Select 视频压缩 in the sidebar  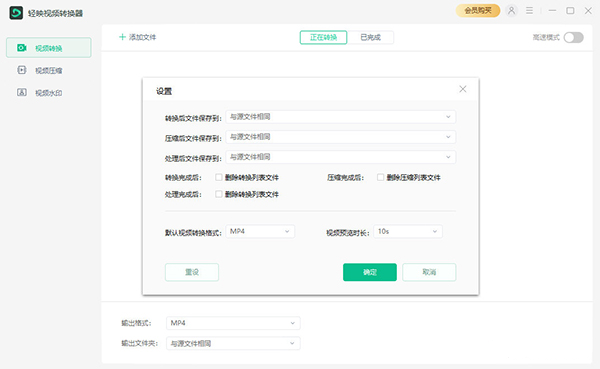pyautogui.click(x=49, y=70)
